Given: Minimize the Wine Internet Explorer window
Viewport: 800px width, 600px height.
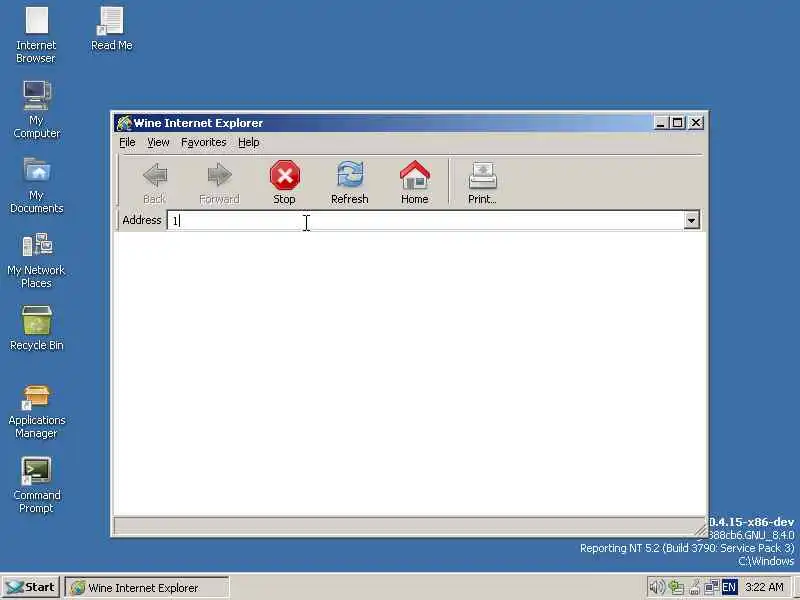Looking at the screenshot, I should coord(661,123).
